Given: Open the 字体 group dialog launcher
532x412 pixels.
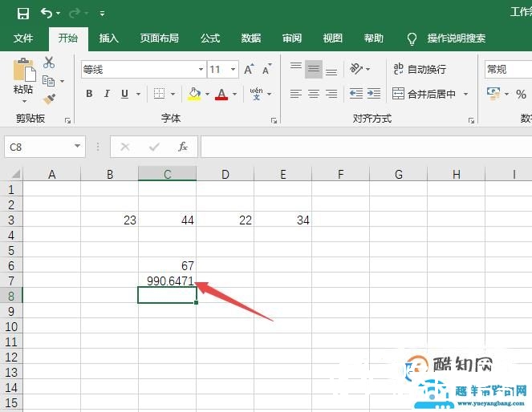Looking at the screenshot, I should tap(274, 120).
